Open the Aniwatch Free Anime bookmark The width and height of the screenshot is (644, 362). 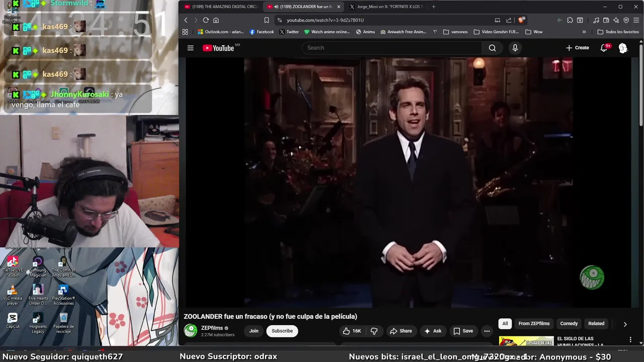pos(403,32)
